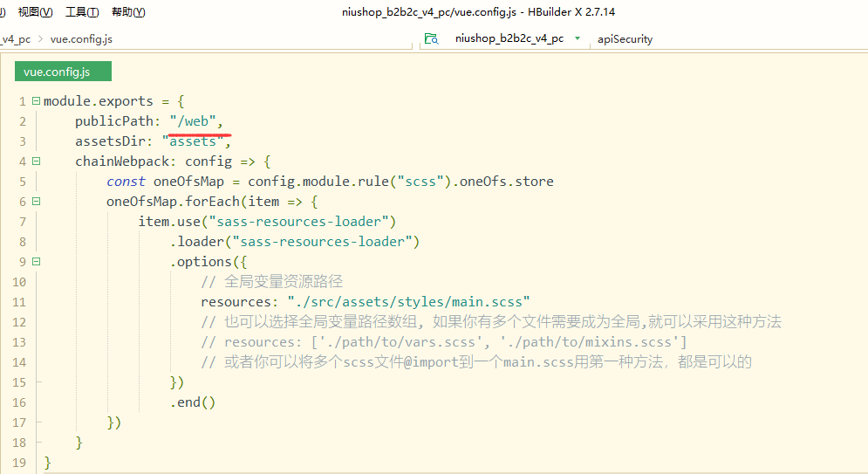Click the main.scss resources path string
This screenshot has width=868, height=474.
[408, 302]
